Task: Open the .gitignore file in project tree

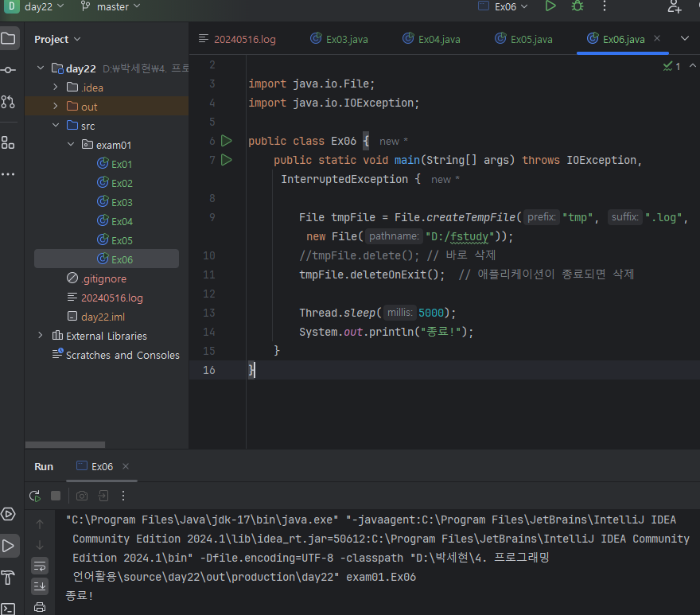Action: (x=103, y=278)
